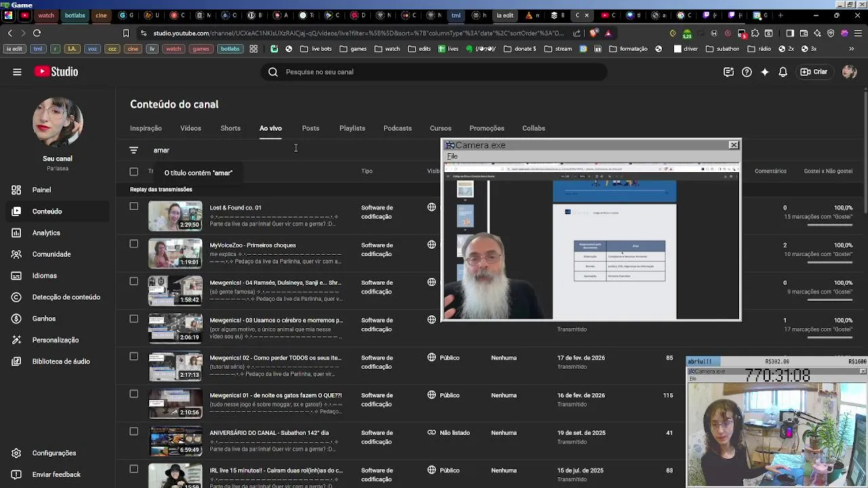Open the 'donate $' bookmark folder

coord(519,49)
